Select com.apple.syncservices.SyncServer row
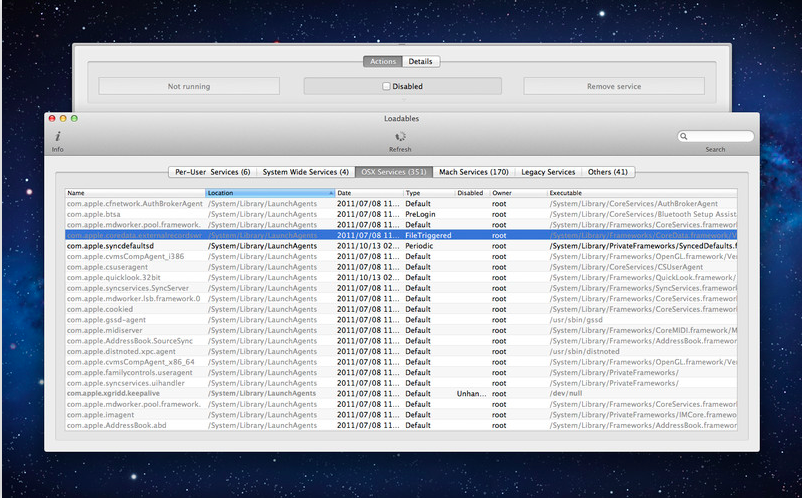The image size is (802, 498). click(x=401, y=288)
